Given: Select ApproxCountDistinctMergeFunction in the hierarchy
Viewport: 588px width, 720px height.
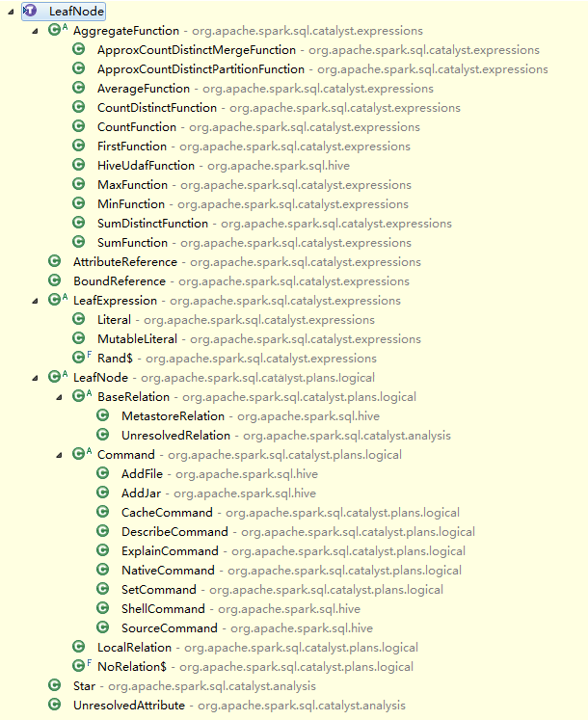Looking at the screenshot, I should (318, 50).
